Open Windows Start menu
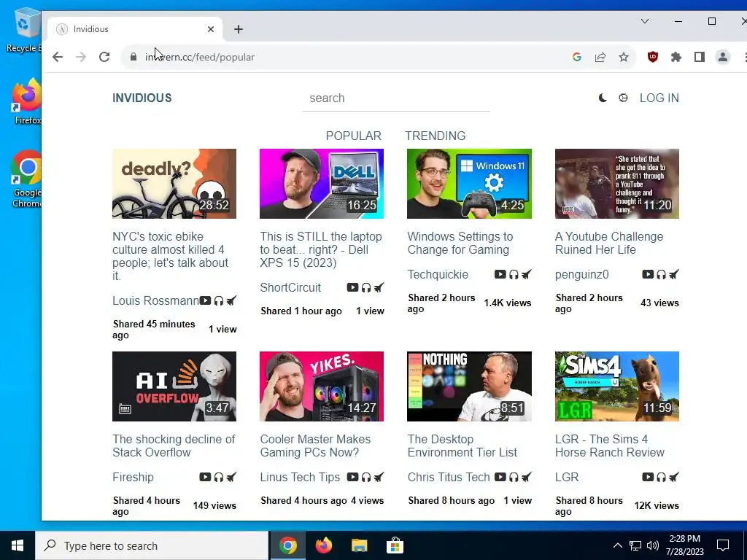 (18, 545)
